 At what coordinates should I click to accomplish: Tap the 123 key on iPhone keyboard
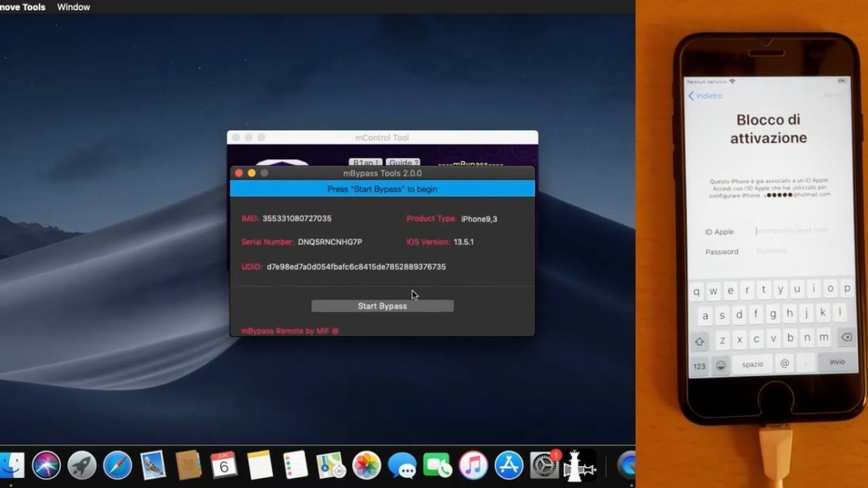[699, 366]
